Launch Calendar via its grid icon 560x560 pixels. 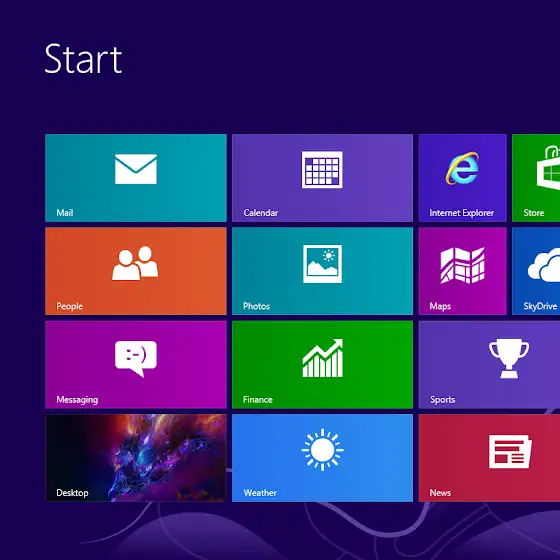322,170
